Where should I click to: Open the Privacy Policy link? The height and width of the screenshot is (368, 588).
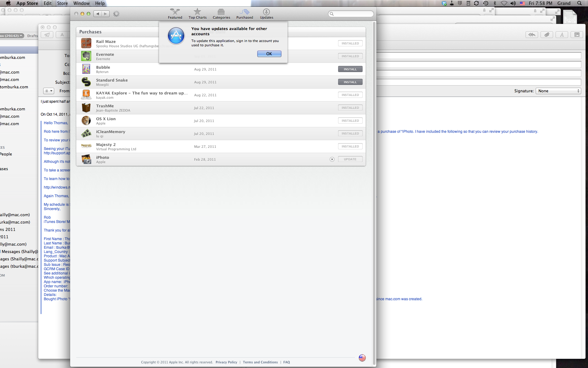click(x=226, y=362)
